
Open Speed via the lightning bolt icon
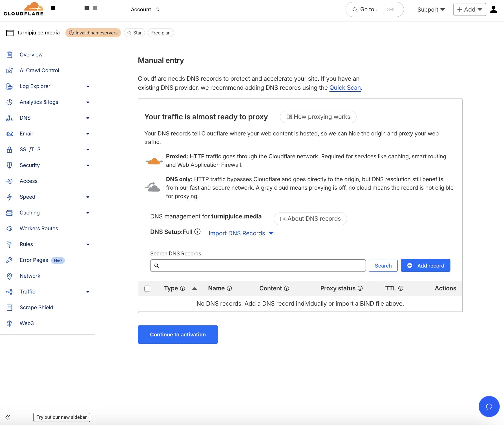(x=9, y=197)
